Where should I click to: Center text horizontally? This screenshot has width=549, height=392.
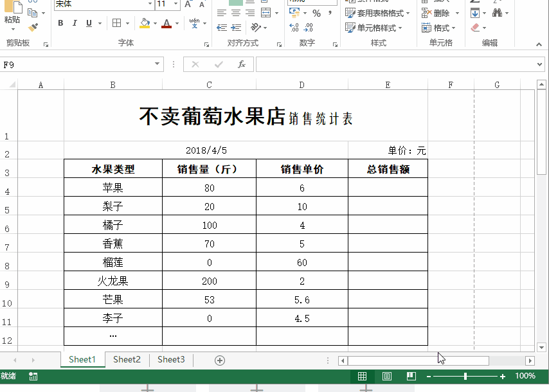click(x=236, y=13)
